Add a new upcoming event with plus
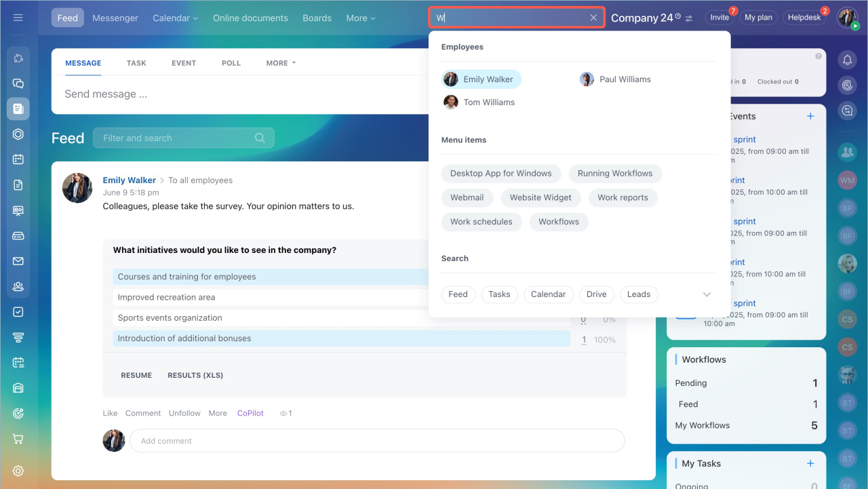The height and width of the screenshot is (489, 868). tap(810, 116)
